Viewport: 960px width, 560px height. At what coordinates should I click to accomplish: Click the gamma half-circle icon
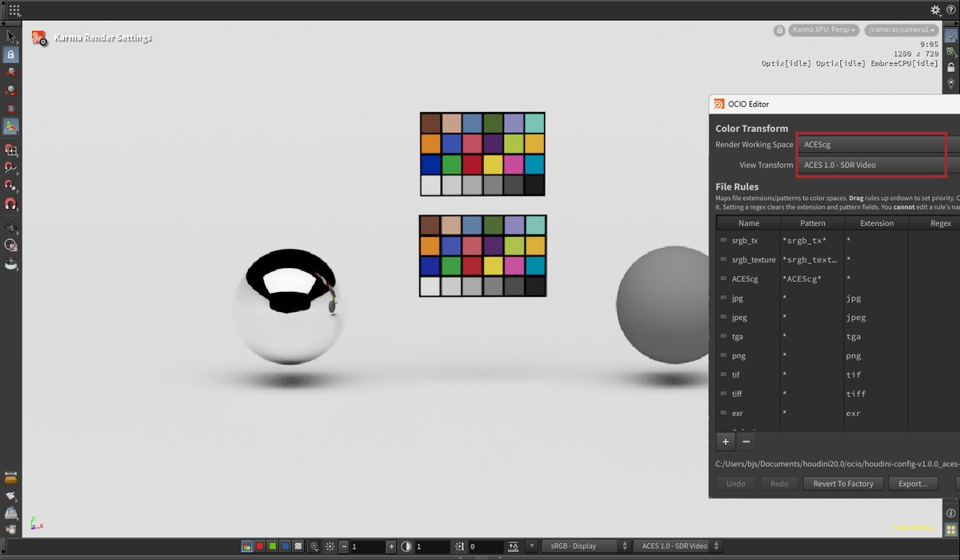(x=406, y=546)
